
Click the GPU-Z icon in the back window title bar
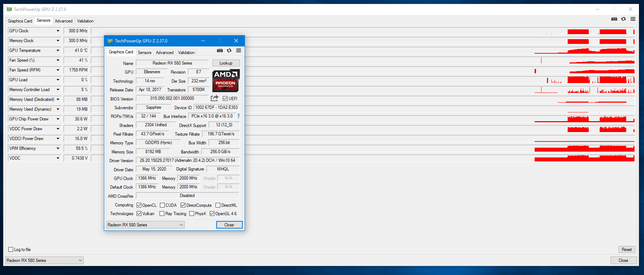(x=9, y=9)
